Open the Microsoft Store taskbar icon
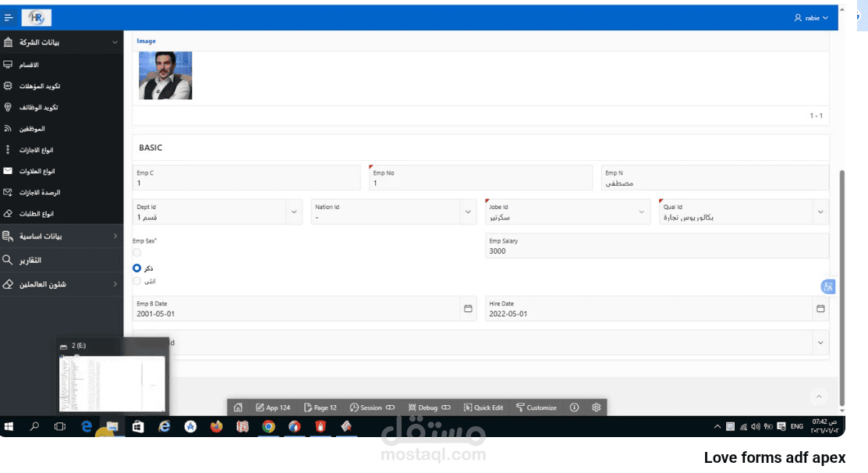Image resolution: width=868 pixels, height=473 pixels. (138, 426)
